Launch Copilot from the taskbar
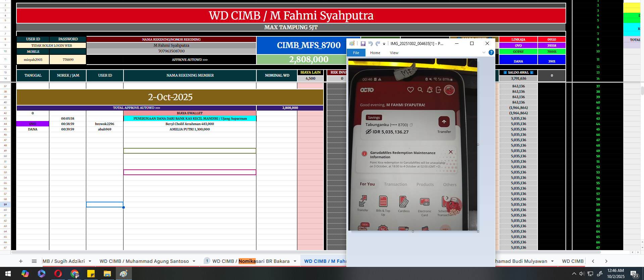This screenshot has height=280, width=644. tap(25, 274)
